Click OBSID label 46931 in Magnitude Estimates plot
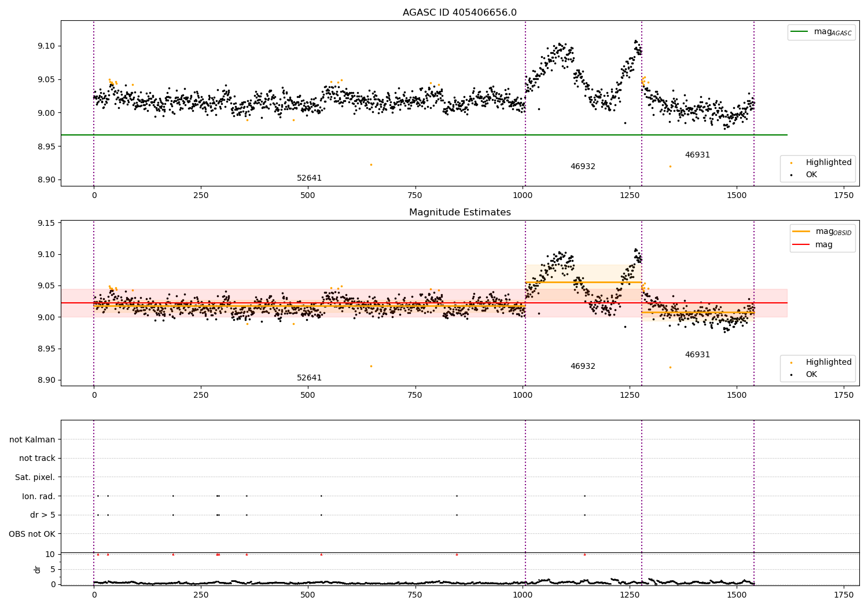The image size is (868, 608). tap(697, 355)
